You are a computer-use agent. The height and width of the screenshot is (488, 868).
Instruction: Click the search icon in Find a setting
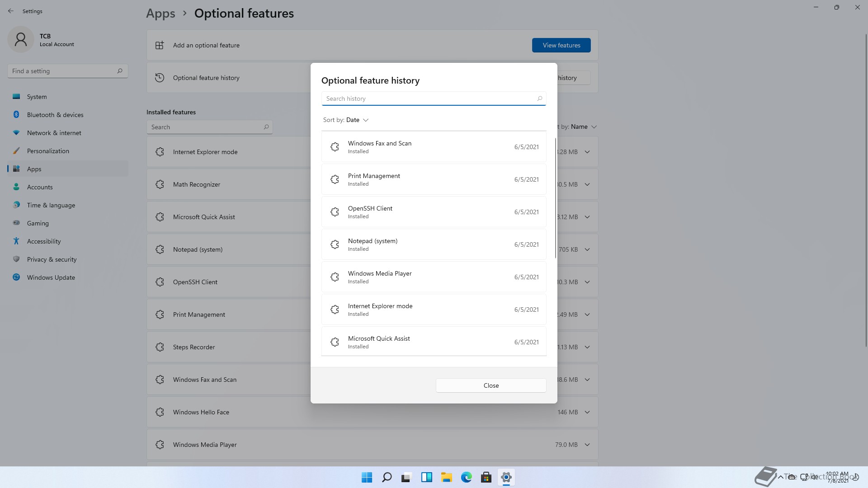[120, 71]
